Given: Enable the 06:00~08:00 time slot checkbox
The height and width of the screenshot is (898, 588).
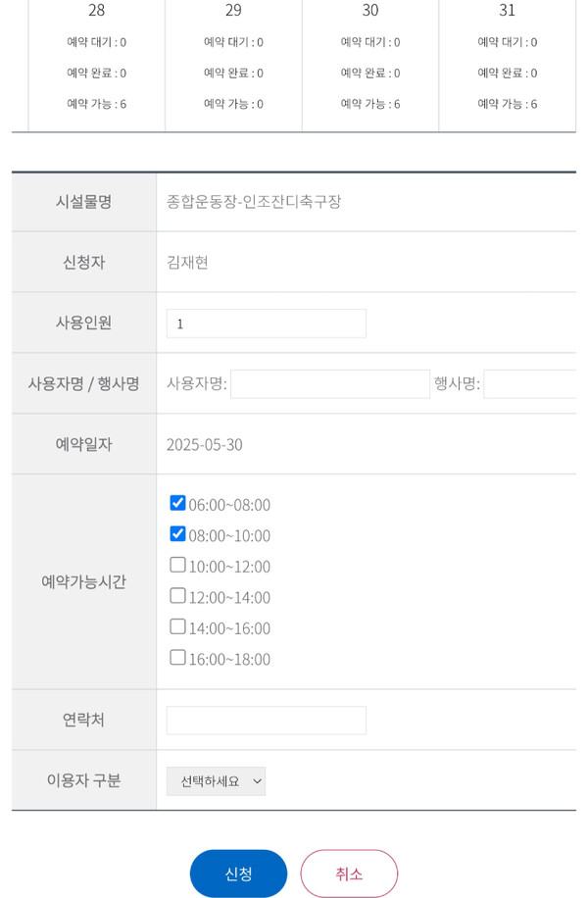Looking at the screenshot, I should tap(176, 502).
